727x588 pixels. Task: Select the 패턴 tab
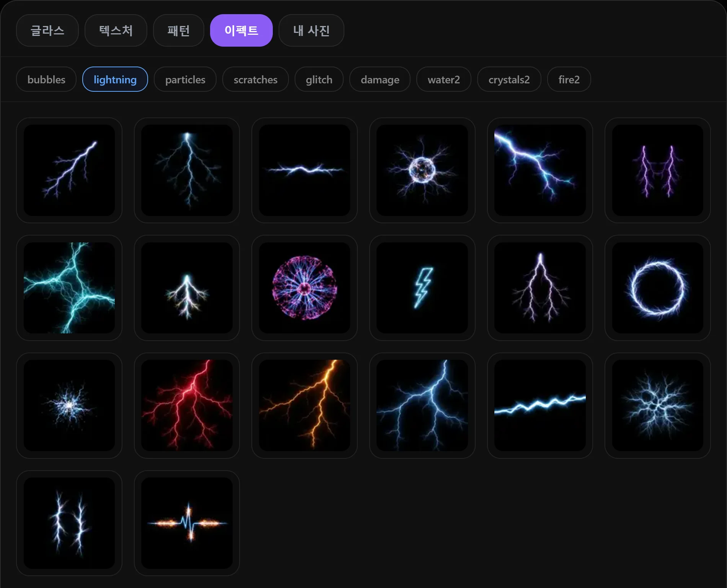point(179,31)
